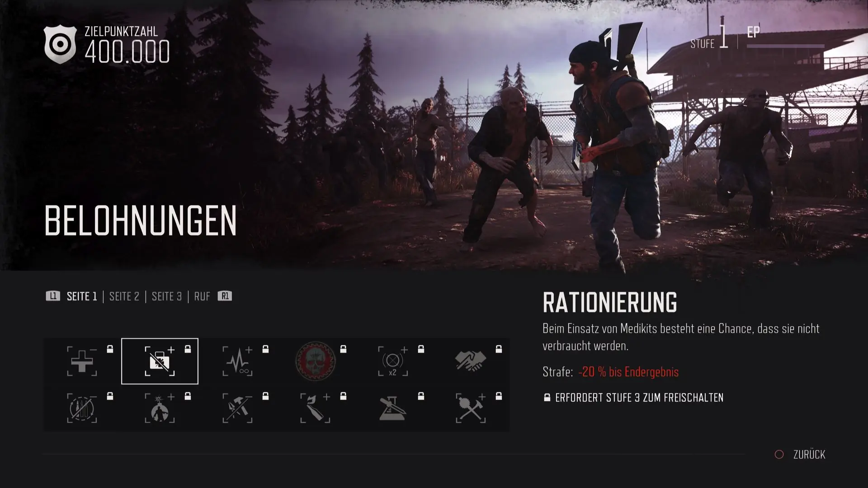
Task: Select the x2 target reward icon
Action: coord(392,361)
